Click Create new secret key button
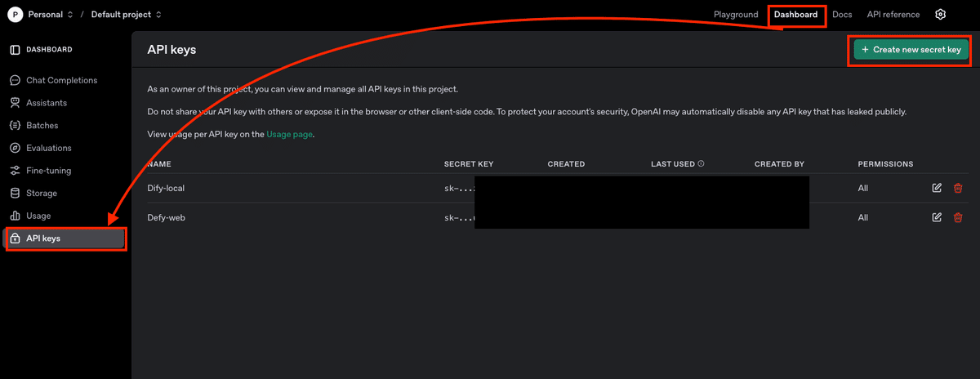Image resolution: width=980 pixels, height=379 pixels. (x=911, y=50)
